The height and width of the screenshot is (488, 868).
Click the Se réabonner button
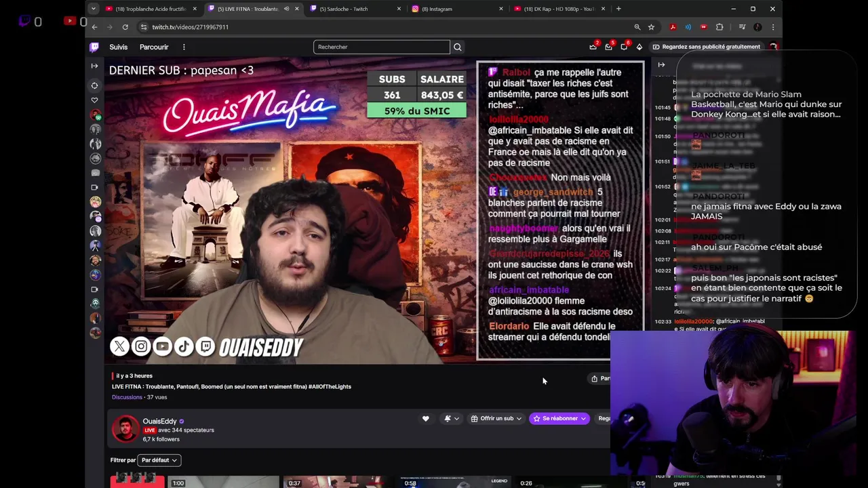click(x=559, y=418)
